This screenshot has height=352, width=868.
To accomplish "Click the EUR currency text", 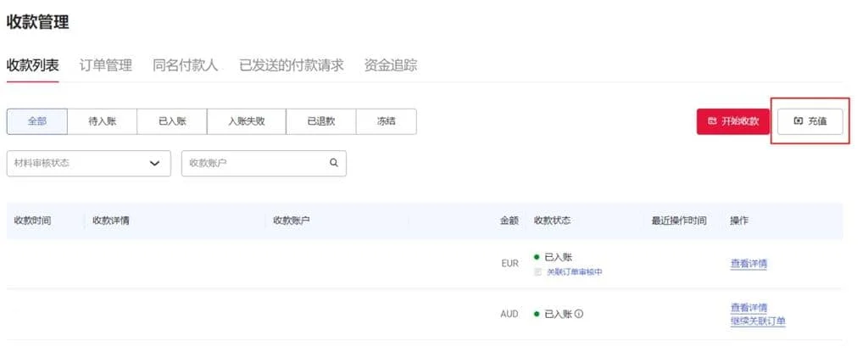I will (x=509, y=264).
